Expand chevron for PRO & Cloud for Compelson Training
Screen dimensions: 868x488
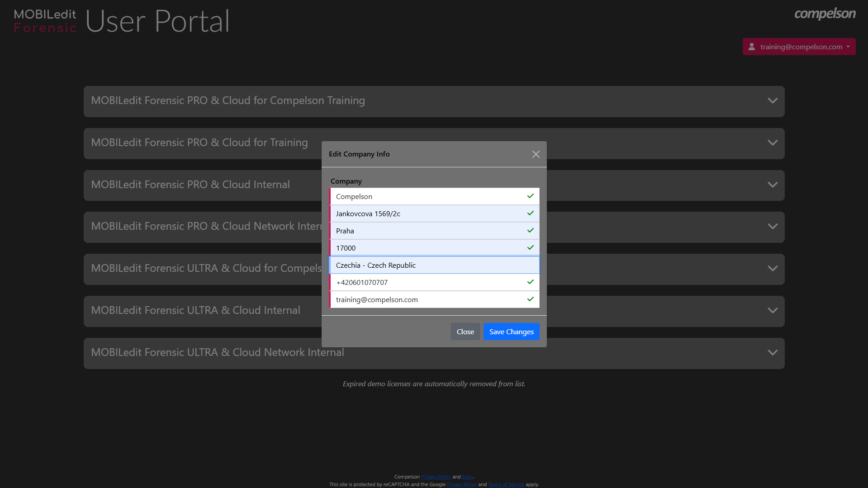point(773,100)
